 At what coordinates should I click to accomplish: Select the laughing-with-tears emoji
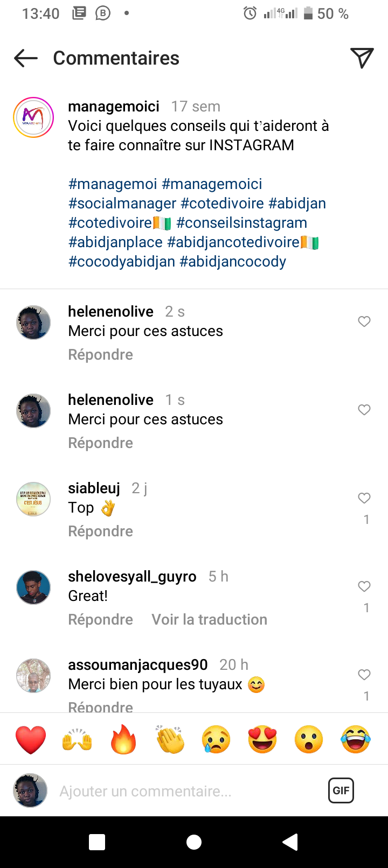(356, 739)
